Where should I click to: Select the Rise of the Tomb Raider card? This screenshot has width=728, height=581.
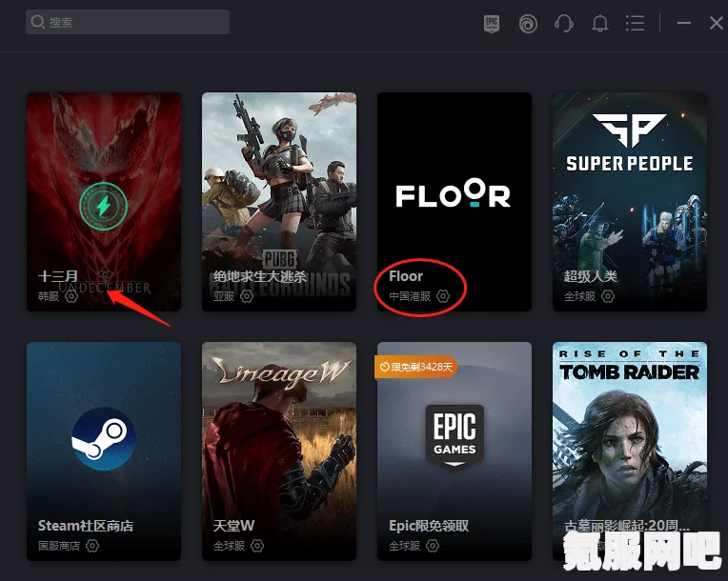(630, 451)
